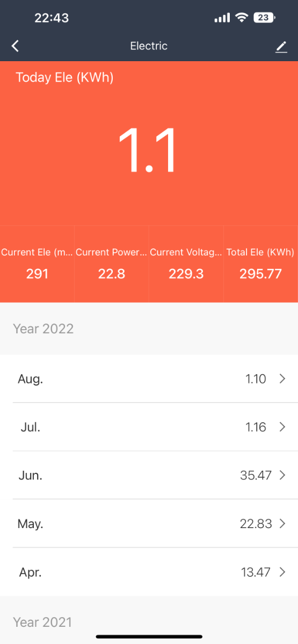Expand the Aug. row chevron
The width and height of the screenshot is (298, 644).
282,379
